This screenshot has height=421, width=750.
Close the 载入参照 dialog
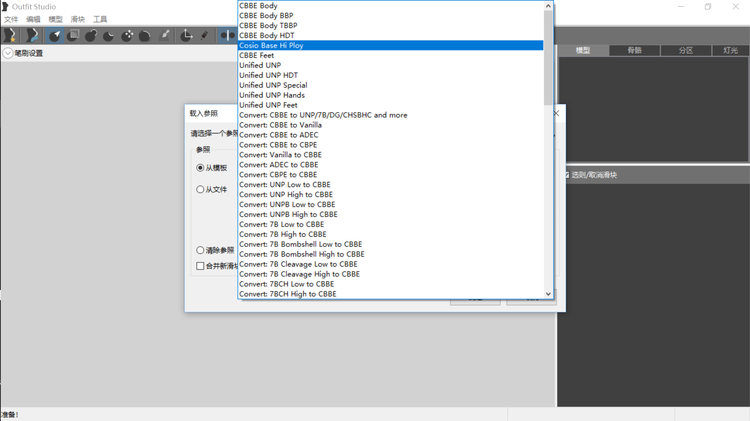(x=556, y=113)
